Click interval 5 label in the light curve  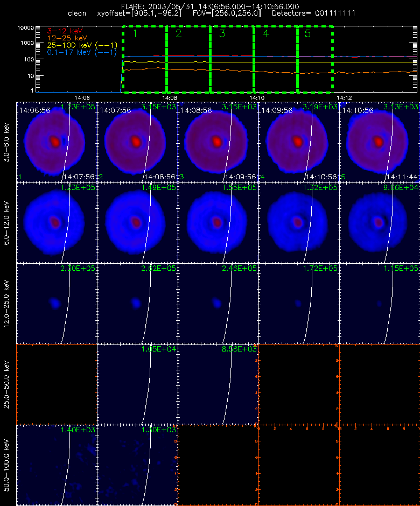point(307,33)
